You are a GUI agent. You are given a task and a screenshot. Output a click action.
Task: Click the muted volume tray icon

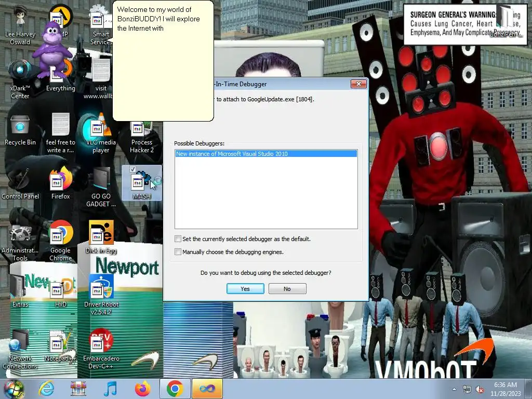tap(480, 390)
